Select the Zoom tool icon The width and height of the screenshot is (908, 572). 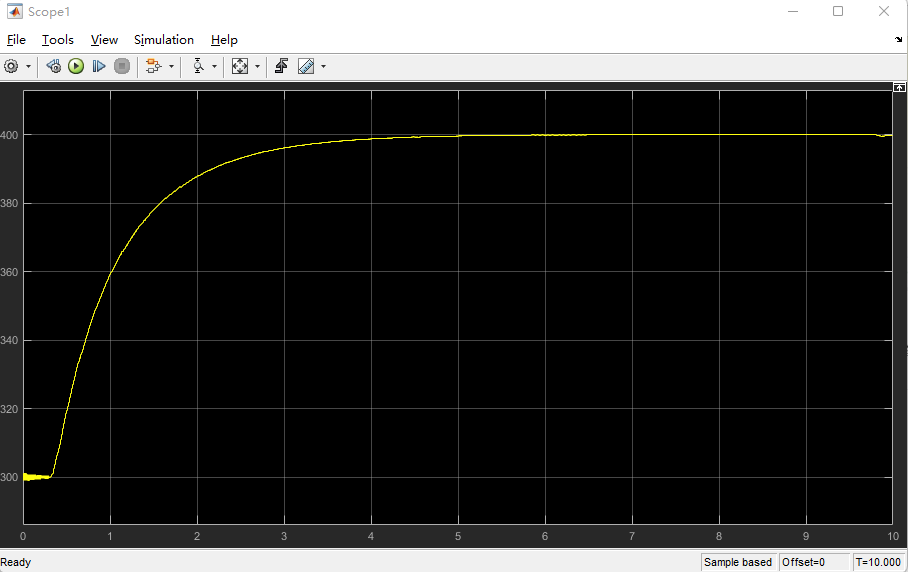point(199,66)
